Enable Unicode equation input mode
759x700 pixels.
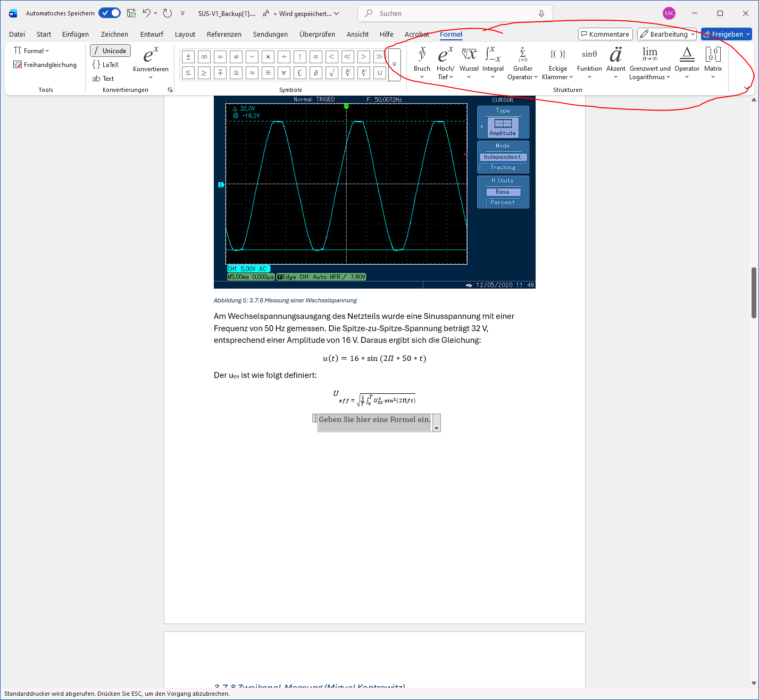(110, 50)
